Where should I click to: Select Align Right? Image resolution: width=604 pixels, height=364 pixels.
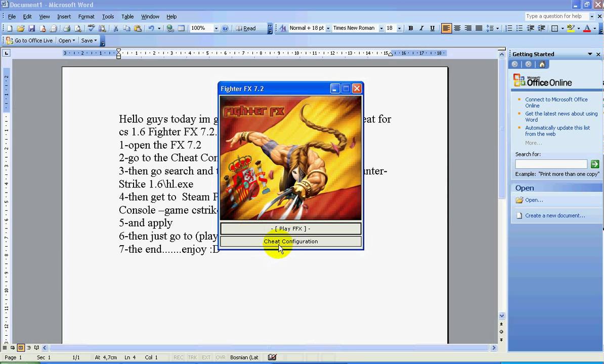(468, 28)
